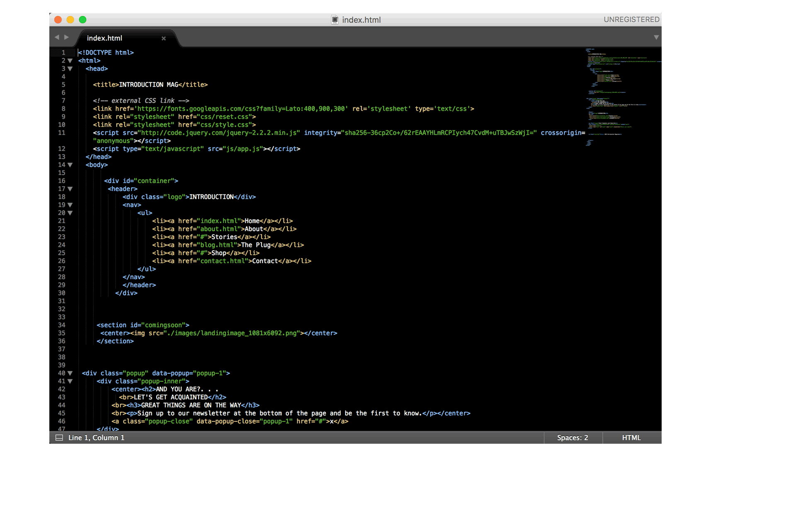
Task: Open the tab overflow dropdown arrow
Action: [656, 37]
